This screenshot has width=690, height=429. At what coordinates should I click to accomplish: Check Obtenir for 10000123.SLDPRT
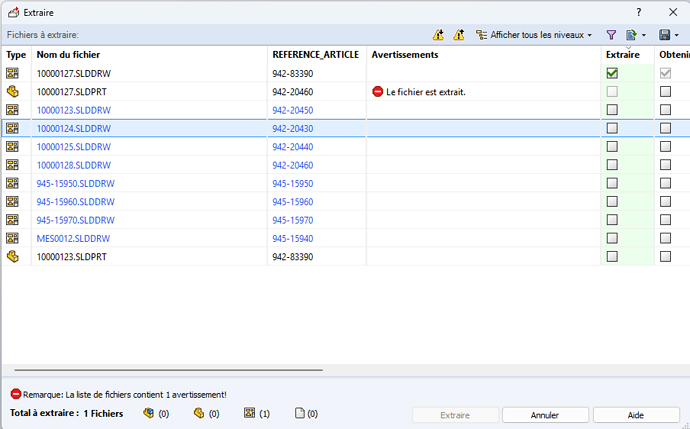coord(665,257)
